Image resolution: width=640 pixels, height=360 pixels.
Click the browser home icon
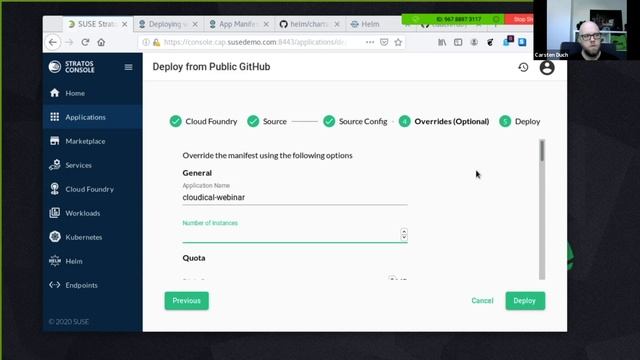101,42
